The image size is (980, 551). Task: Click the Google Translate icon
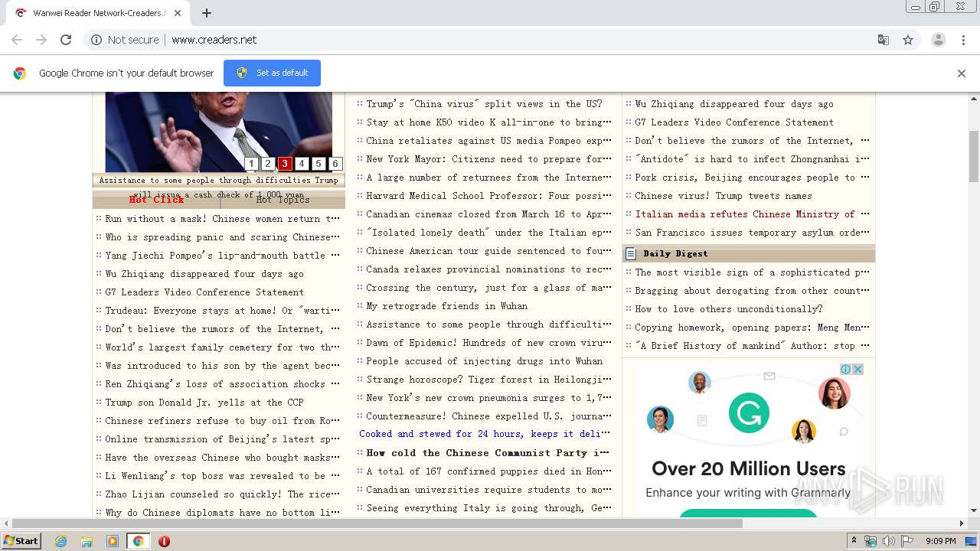(884, 40)
